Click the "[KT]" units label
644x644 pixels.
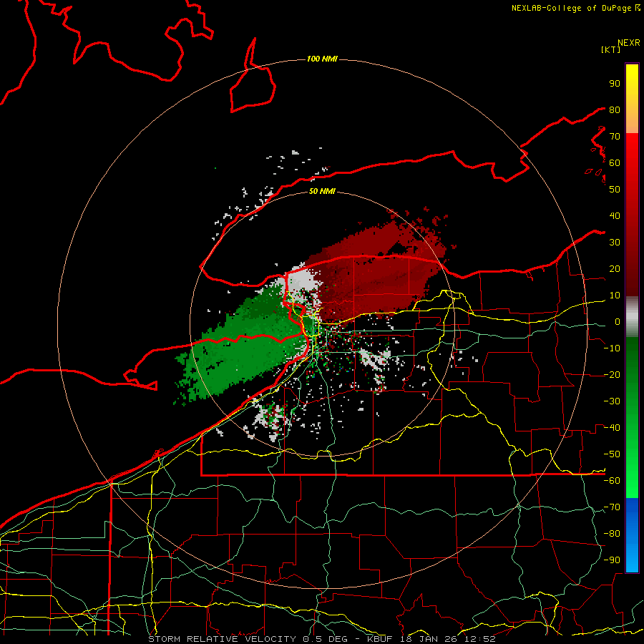611,49
